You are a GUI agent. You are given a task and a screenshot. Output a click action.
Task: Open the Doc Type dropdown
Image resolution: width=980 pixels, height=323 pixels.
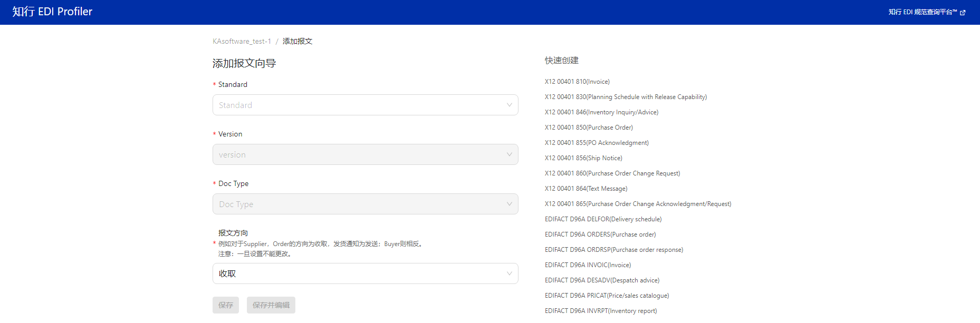365,204
